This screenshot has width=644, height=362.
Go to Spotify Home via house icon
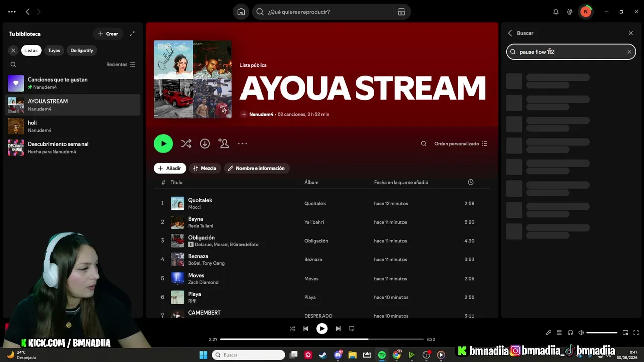(241, 12)
